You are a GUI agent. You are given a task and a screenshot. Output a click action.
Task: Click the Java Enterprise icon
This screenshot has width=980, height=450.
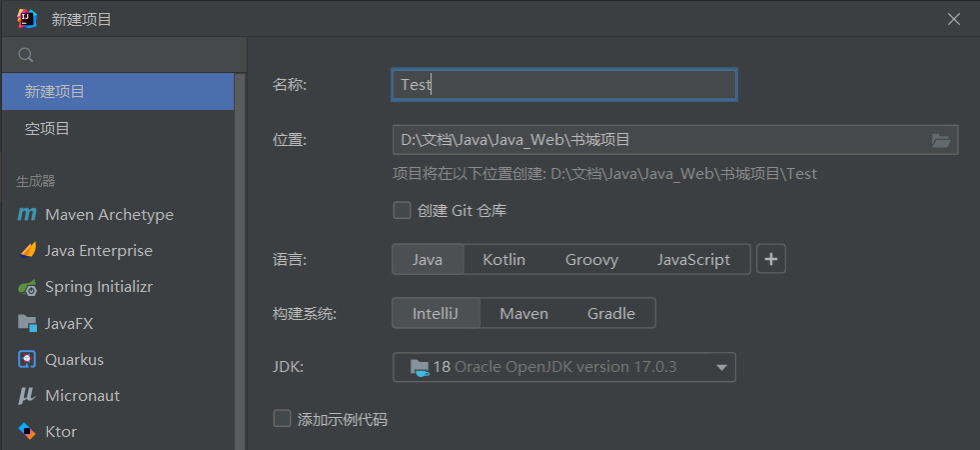point(27,251)
